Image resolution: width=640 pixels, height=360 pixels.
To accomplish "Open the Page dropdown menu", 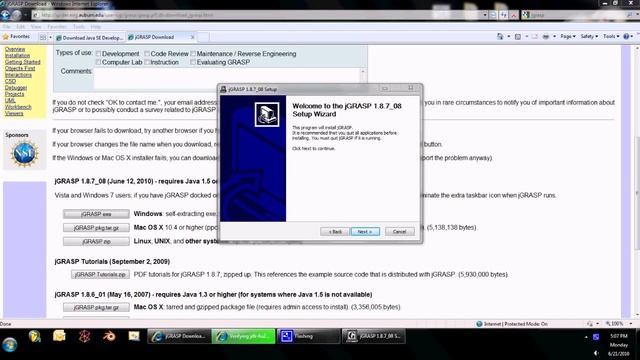I will click(568, 36).
